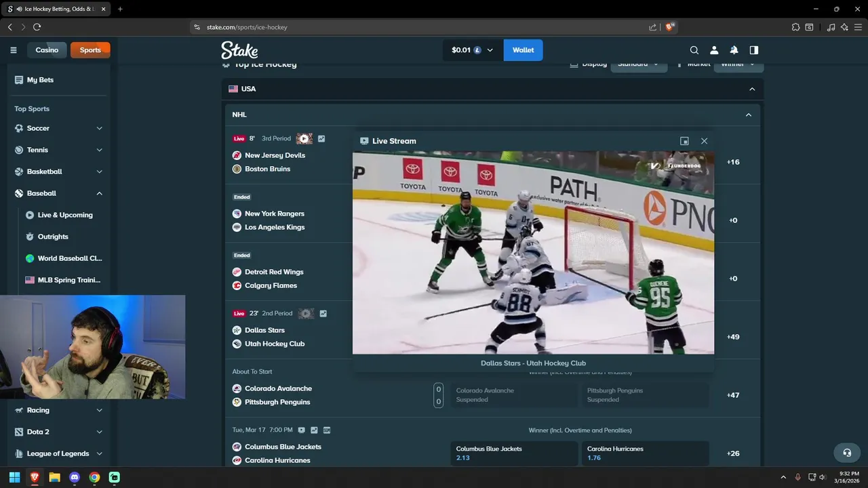This screenshot has width=868, height=488.
Task: Open Windows Start menu
Action: click(14, 477)
